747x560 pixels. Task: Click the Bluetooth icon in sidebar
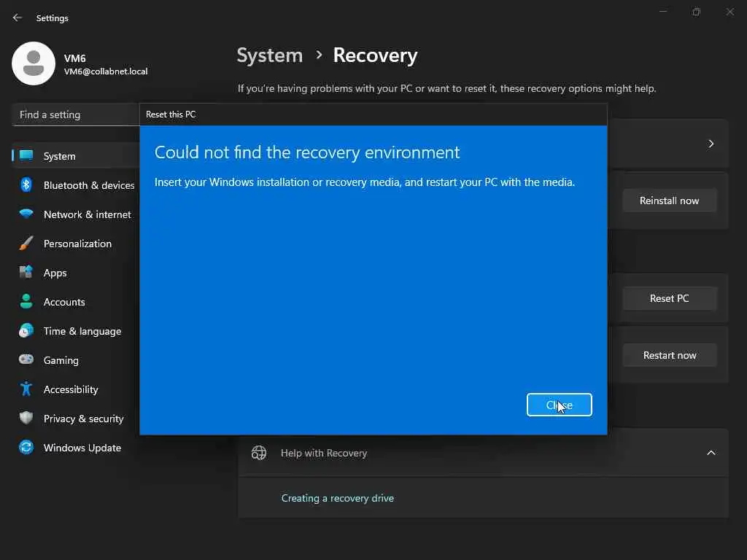(x=26, y=184)
